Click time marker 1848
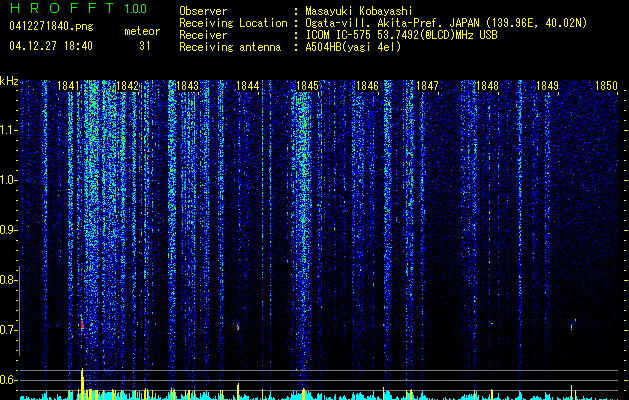Image resolution: width=629 pixels, height=400 pixels. click(487, 86)
